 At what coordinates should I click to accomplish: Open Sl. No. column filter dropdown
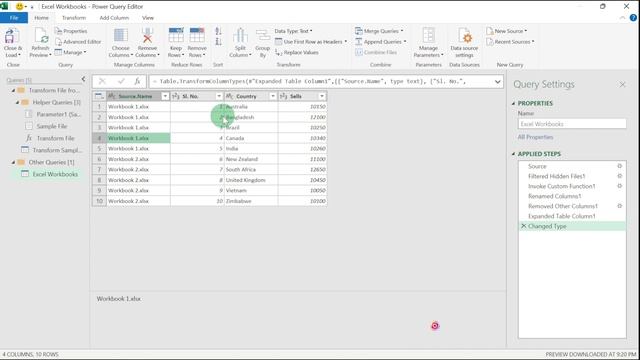point(219,96)
